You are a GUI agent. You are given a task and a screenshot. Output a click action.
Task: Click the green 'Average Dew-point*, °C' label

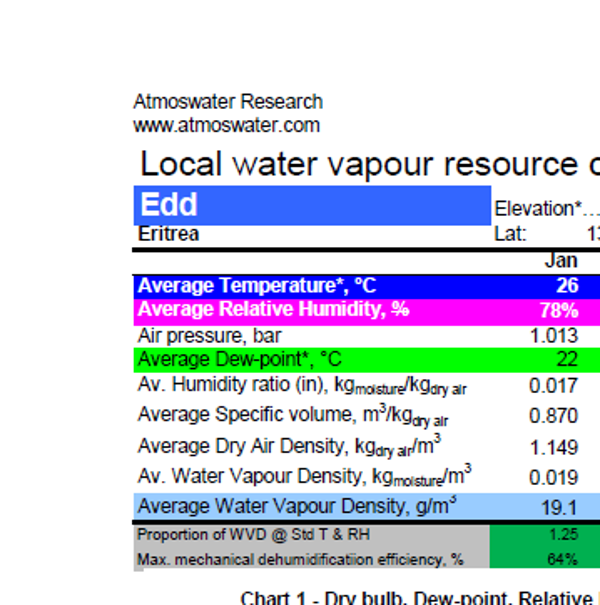click(240, 359)
